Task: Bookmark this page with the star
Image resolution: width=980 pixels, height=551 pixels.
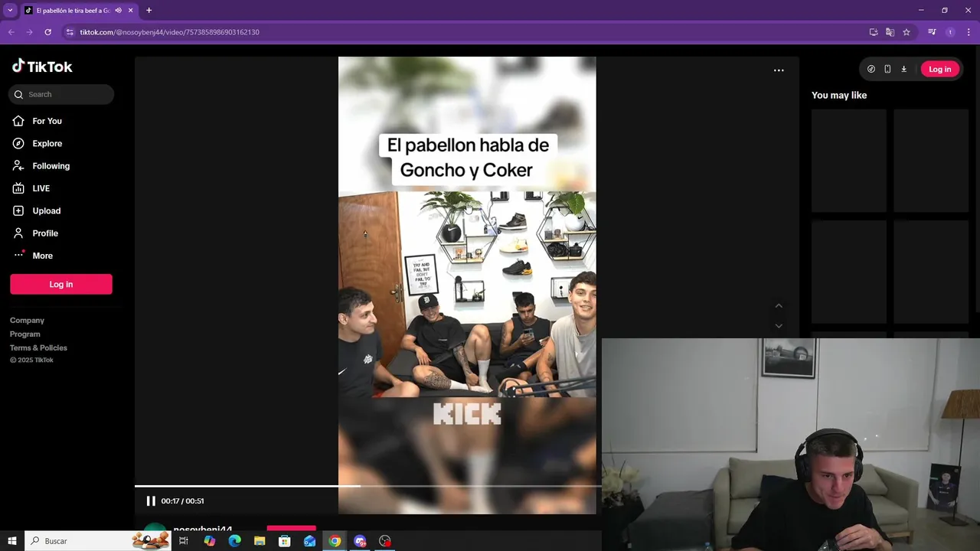Action: 906,32
